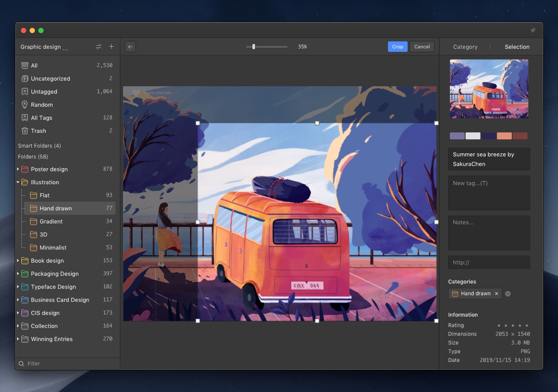Viewport: 558px width, 392px height.
Task: Expand the Collection folder
Action: click(18, 326)
